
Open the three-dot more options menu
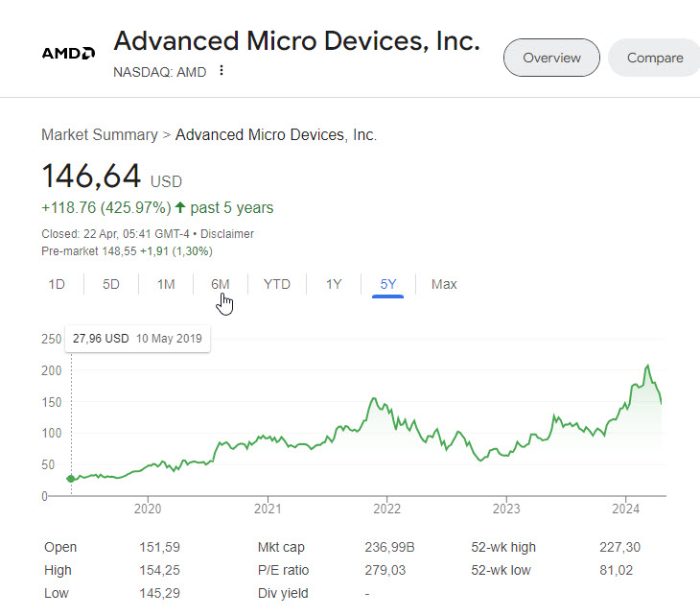222,70
